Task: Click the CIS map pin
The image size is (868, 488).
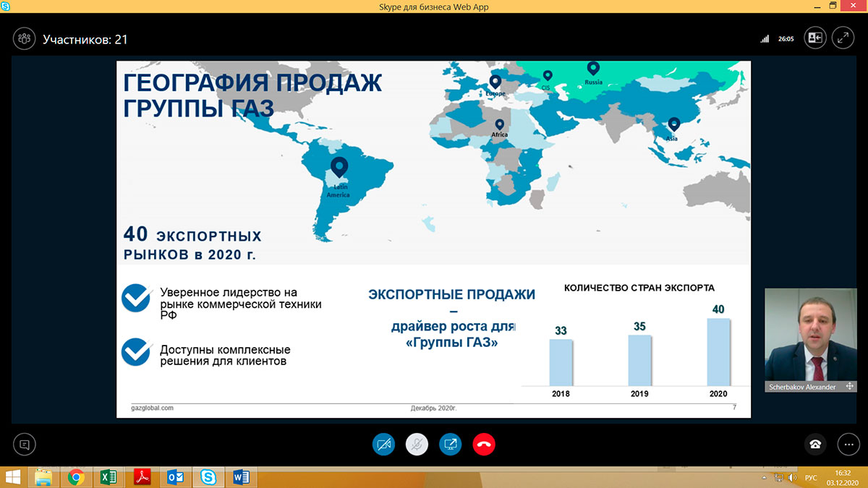Action: [x=548, y=75]
